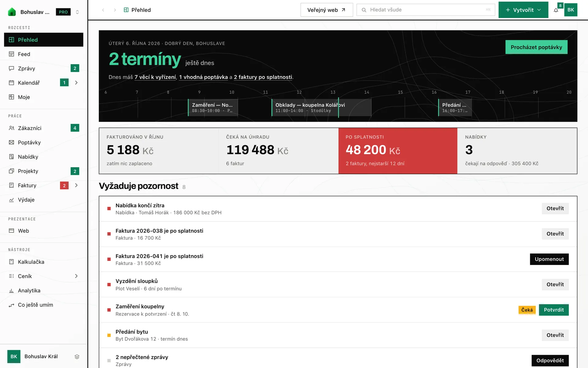This screenshot has width=588, height=368.
Task: Expand the Ceník submenu chevron
Action: click(76, 276)
